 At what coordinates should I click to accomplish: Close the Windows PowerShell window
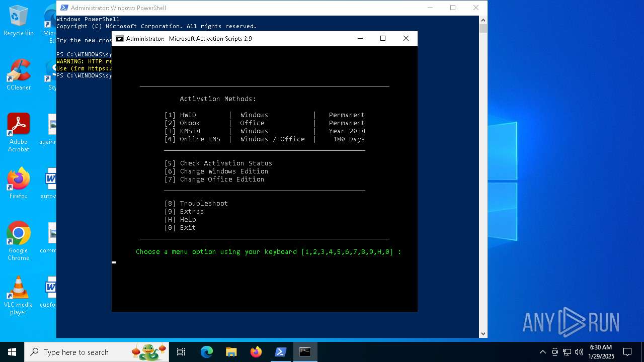pyautogui.click(x=476, y=8)
